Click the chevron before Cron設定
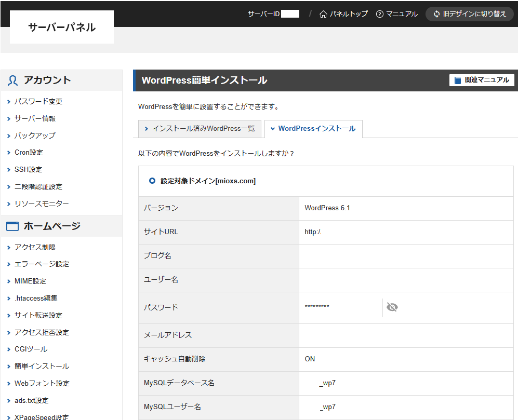 (9, 153)
